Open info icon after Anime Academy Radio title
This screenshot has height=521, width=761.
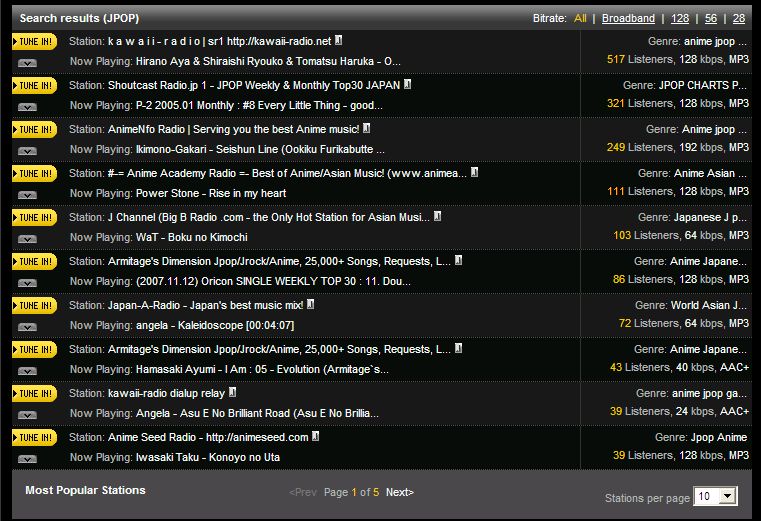click(475, 172)
